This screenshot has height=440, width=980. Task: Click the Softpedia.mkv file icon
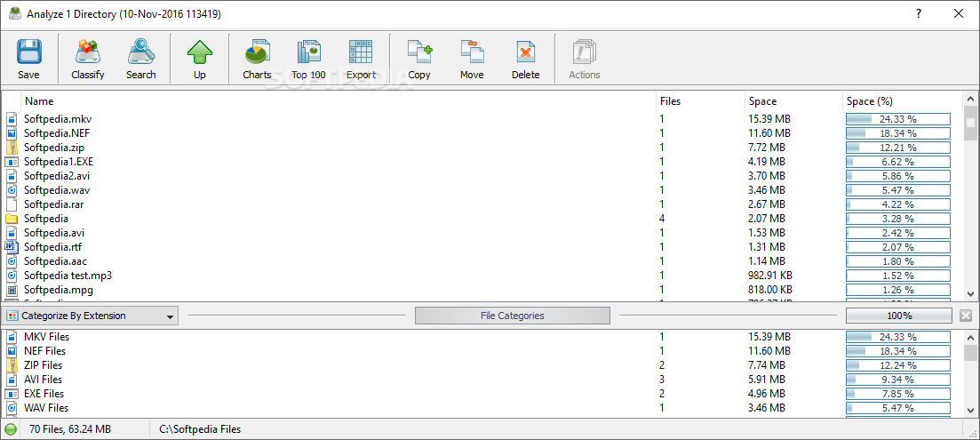point(12,119)
